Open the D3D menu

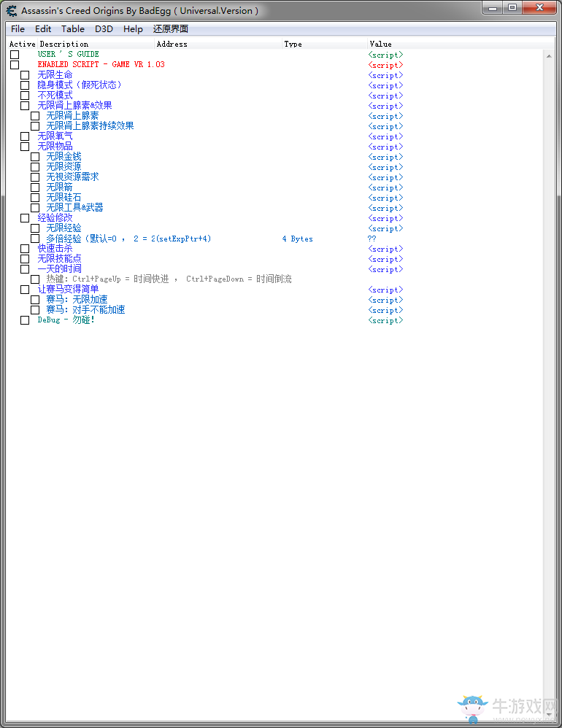tap(104, 28)
